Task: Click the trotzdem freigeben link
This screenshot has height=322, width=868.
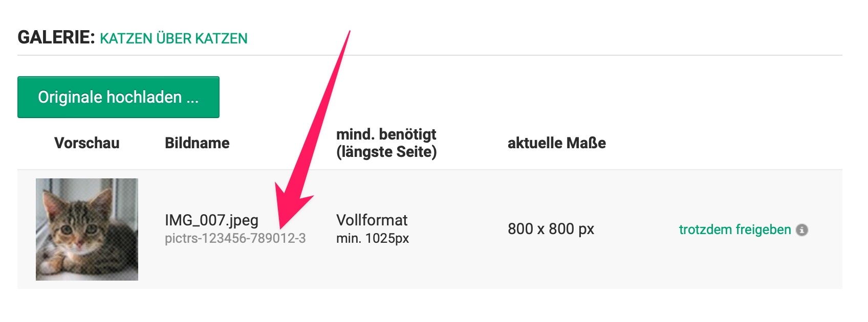Action: point(734,230)
